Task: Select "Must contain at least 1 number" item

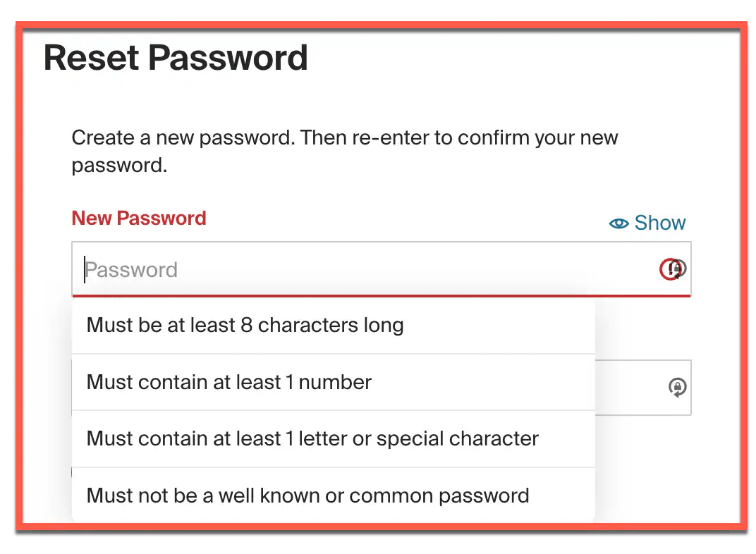Action: tap(228, 382)
